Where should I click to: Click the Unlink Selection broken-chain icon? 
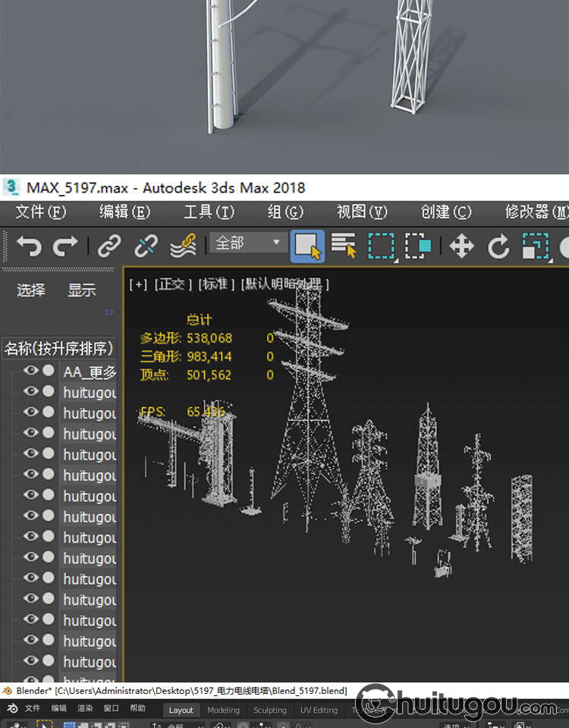tap(146, 246)
